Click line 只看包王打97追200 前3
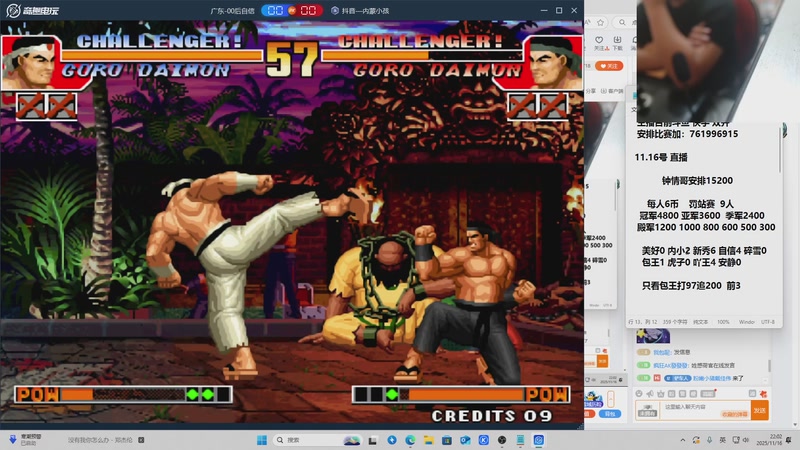This screenshot has width=800, height=450. point(691,286)
